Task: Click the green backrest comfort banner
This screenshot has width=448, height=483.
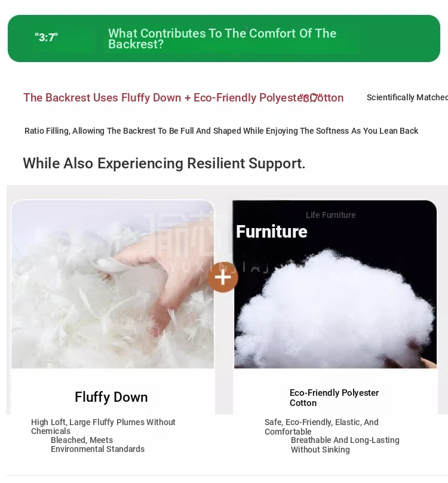Action: point(224,38)
